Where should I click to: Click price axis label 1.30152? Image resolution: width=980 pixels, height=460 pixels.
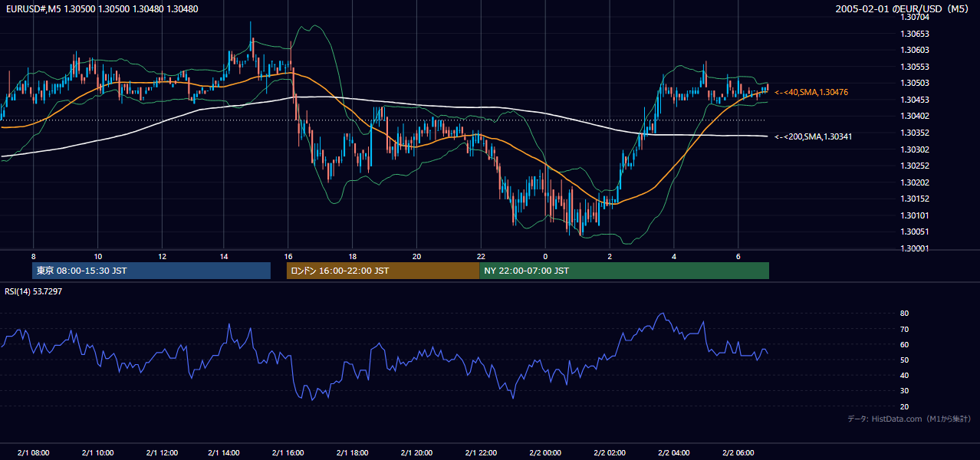pos(915,199)
